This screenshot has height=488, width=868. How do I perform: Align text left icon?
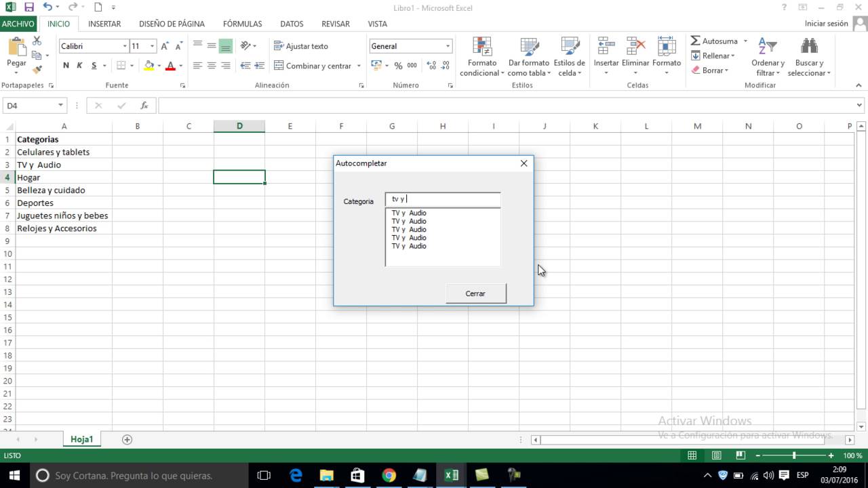click(198, 66)
